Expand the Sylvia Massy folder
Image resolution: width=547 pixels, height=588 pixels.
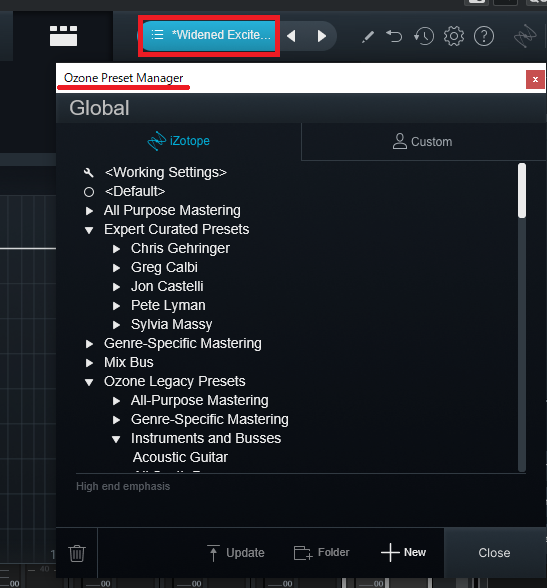click(117, 325)
